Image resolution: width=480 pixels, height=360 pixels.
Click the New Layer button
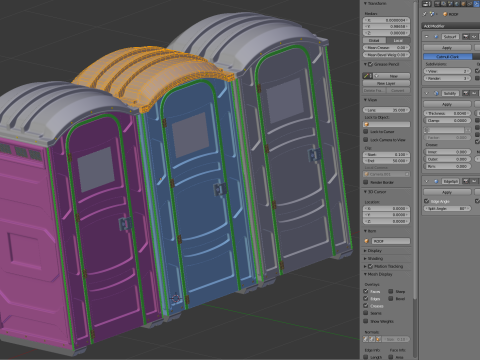click(x=387, y=83)
